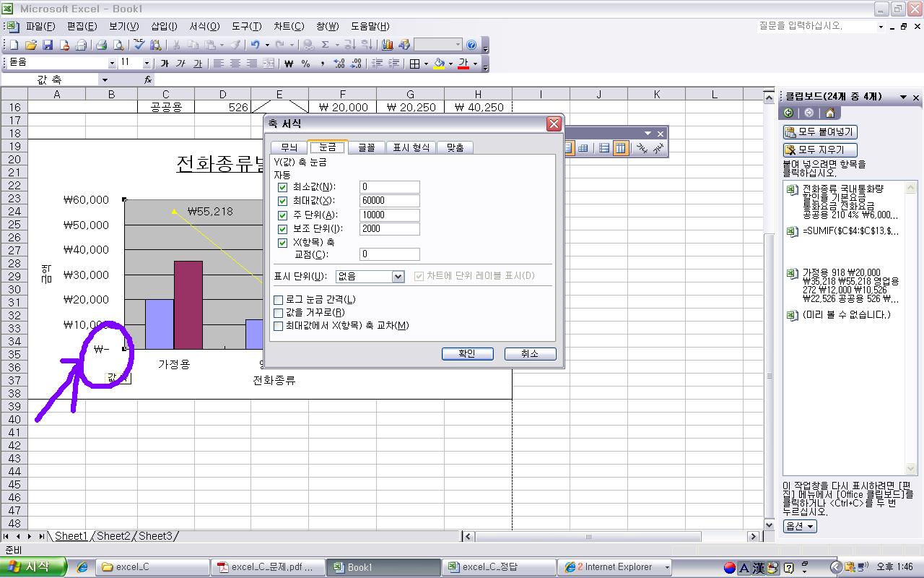924x578 pixels.
Task: Check the 값을 거꾸로 option
Action: pos(279,312)
